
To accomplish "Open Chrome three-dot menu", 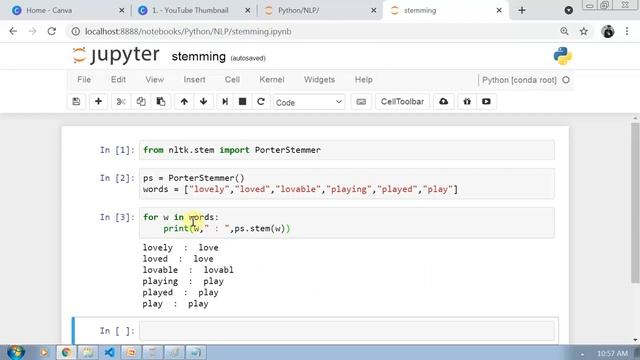I will [627, 31].
